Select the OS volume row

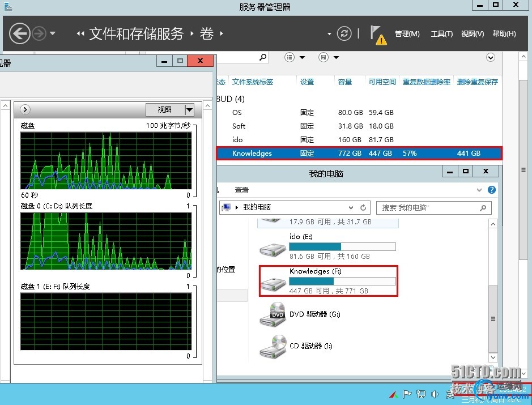[359, 112]
